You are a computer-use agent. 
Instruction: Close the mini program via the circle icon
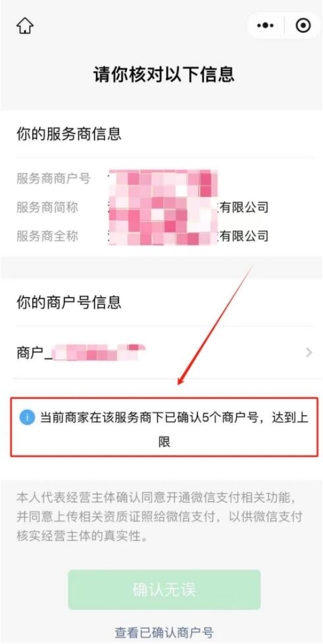point(303,26)
